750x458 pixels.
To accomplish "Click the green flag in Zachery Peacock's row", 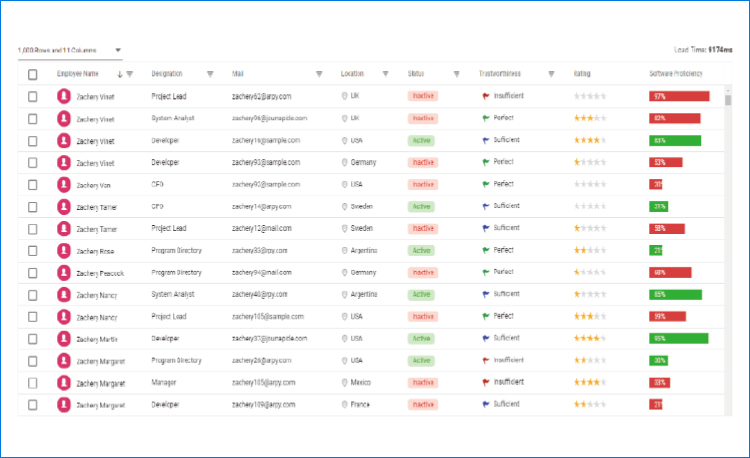I will (x=485, y=272).
